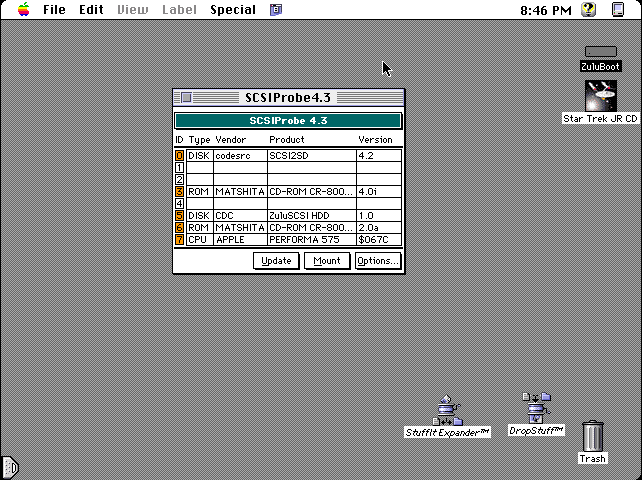Click SCSI ID 1 indicator

pos(179,168)
